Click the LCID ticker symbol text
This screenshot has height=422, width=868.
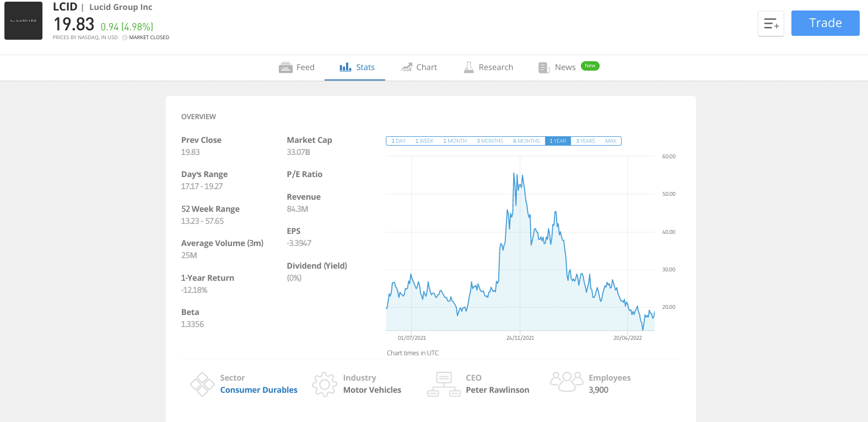(65, 7)
